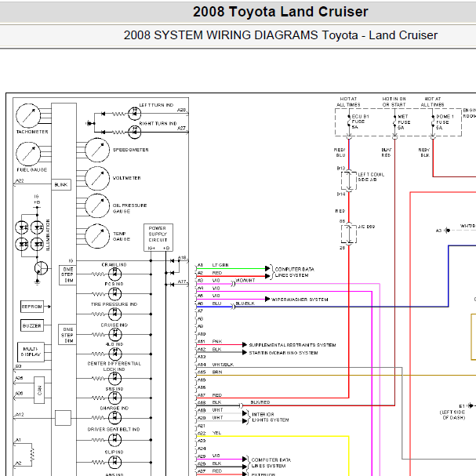Click the RIGHT TURN IND label
The height and width of the screenshot is (476, 476).
(158, 124)
